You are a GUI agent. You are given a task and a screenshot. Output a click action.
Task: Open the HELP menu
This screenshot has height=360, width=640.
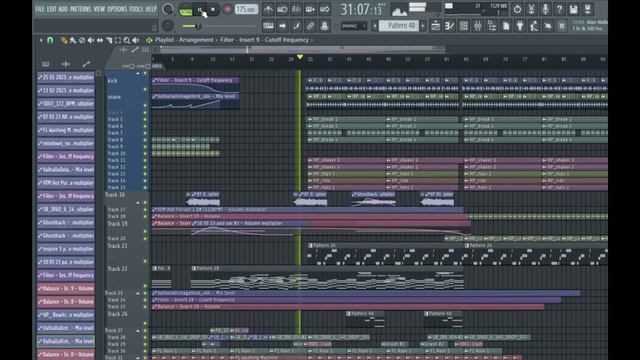(x=151, y=9)
